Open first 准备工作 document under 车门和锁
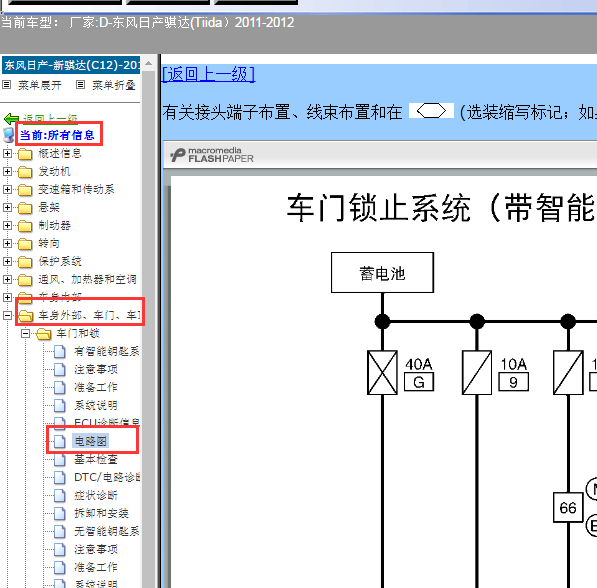 [96, 387]
